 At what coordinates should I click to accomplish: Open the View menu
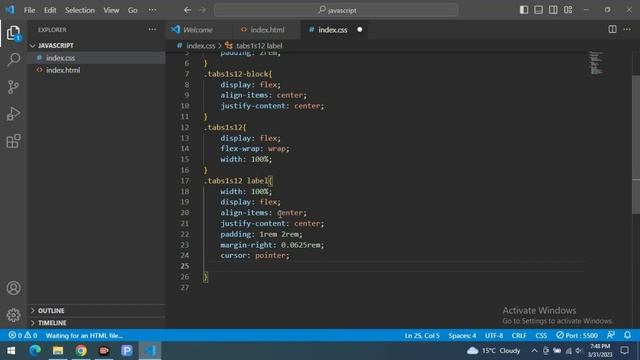point(111,10)
